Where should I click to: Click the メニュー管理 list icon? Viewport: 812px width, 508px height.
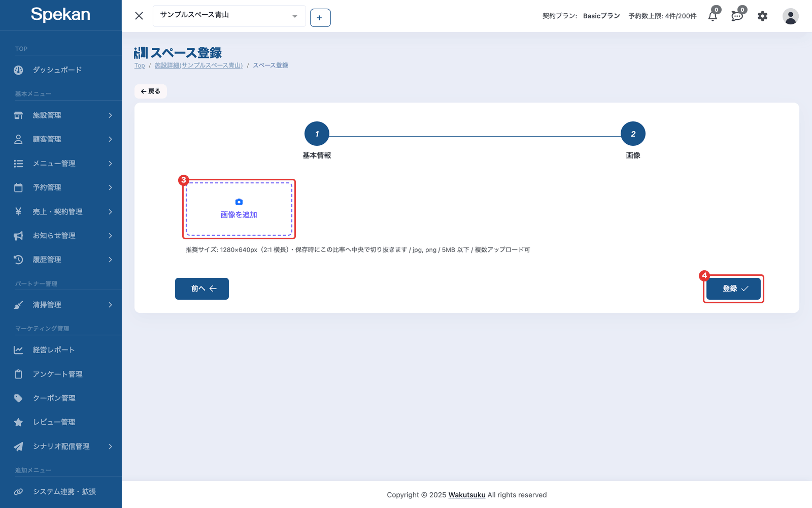click(18, 164)
